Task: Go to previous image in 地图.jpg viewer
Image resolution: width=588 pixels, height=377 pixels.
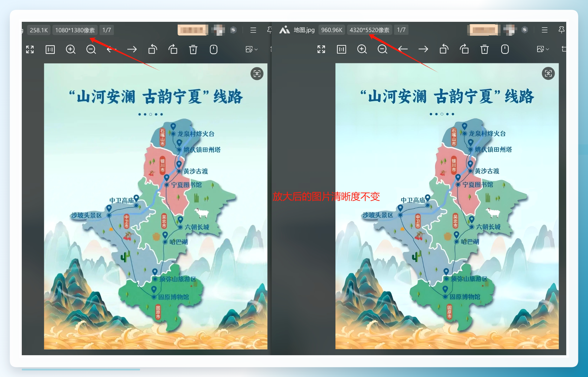Action: 403,49
